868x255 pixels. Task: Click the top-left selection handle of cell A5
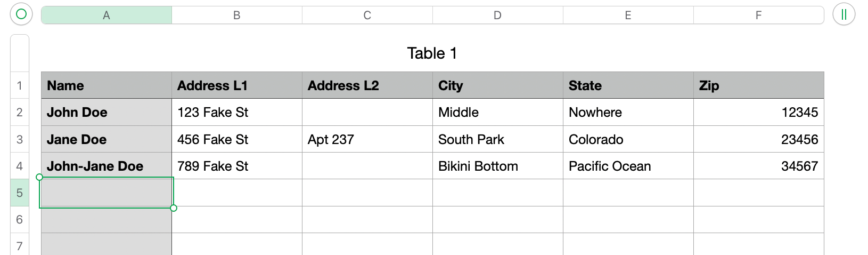[39, 177]
